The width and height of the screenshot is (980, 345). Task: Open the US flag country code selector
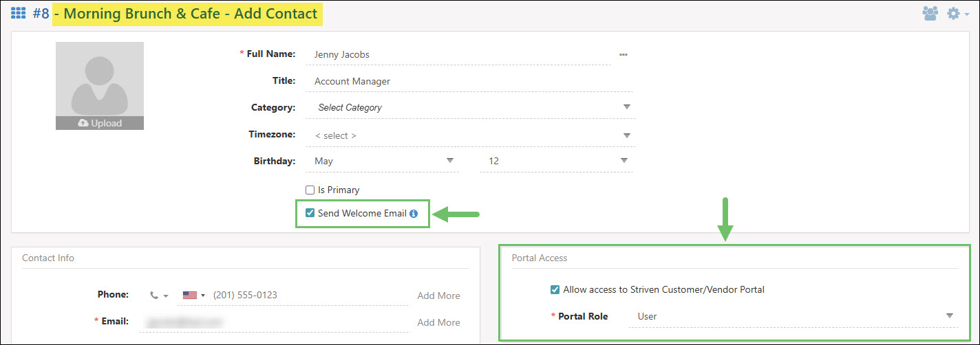(x=193, y=296)
